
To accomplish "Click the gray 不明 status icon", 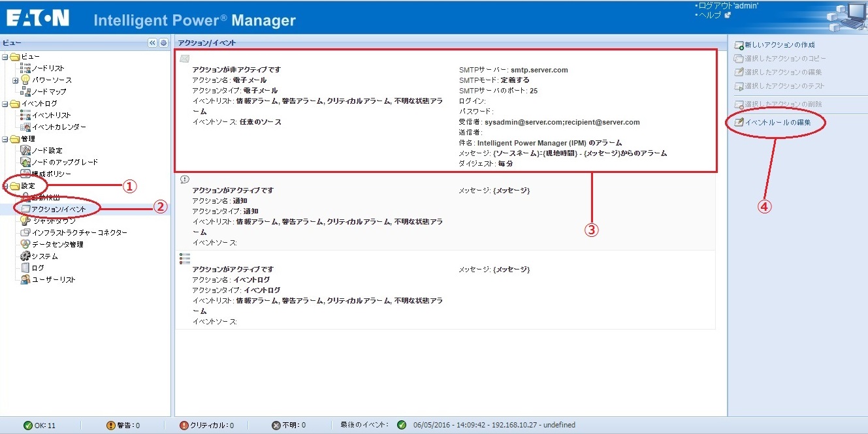I will coord(276,426).
